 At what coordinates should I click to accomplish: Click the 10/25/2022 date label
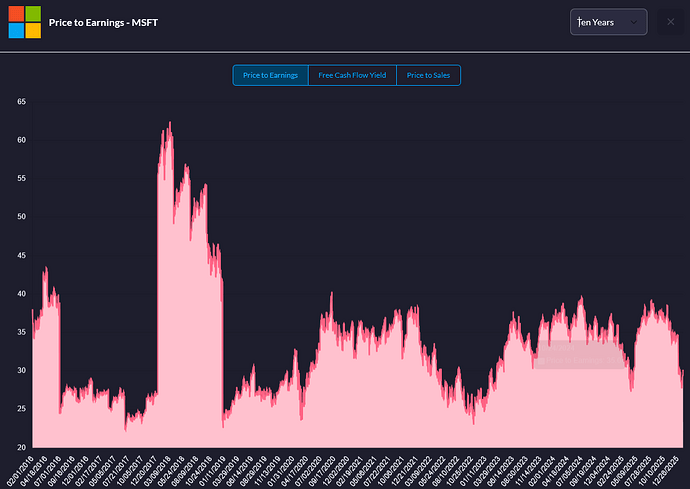coord(460,471)
